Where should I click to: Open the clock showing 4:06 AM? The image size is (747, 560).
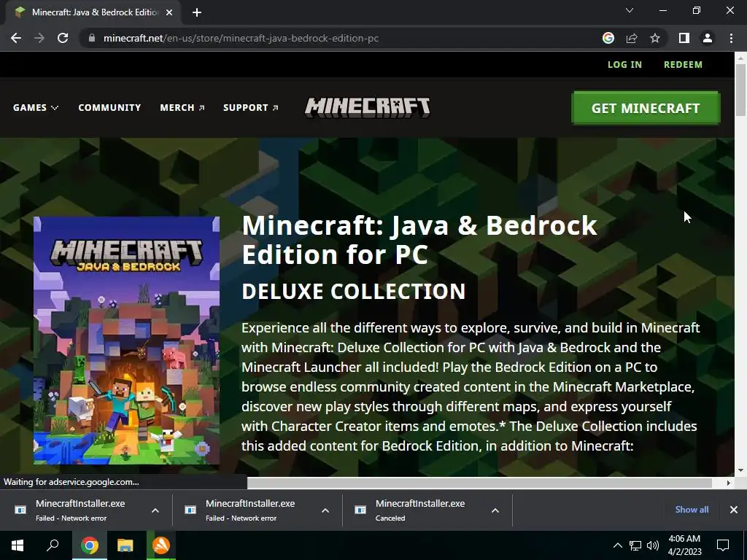coord(684,545)
